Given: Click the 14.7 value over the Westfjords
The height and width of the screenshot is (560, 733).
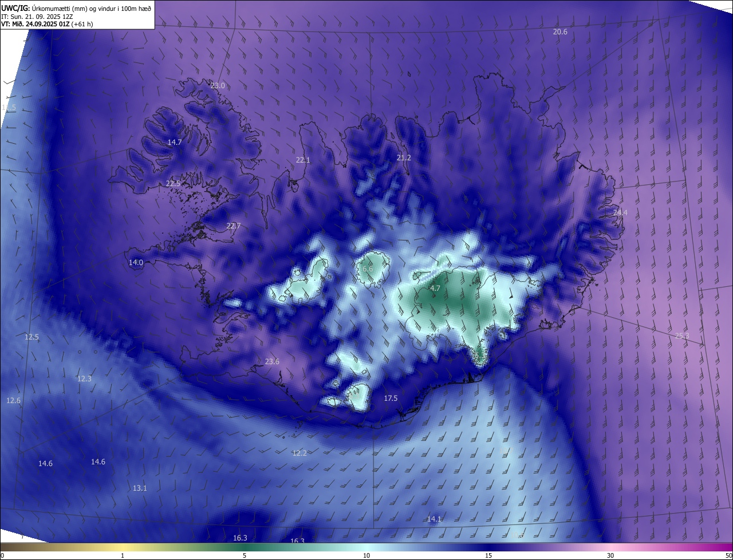Looking at the screenshot, I should pyautogui.click(x=174, y=142).
